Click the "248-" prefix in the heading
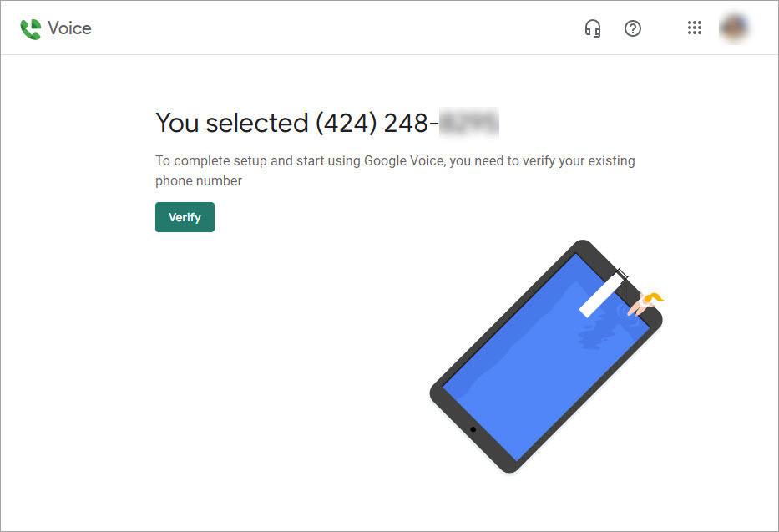Image resolution: width=779 pixels, height=532 pixels. 411,123
